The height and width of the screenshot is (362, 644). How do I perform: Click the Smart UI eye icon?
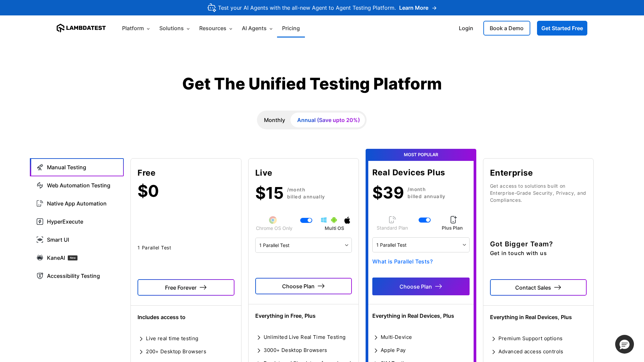pos(40,240)
